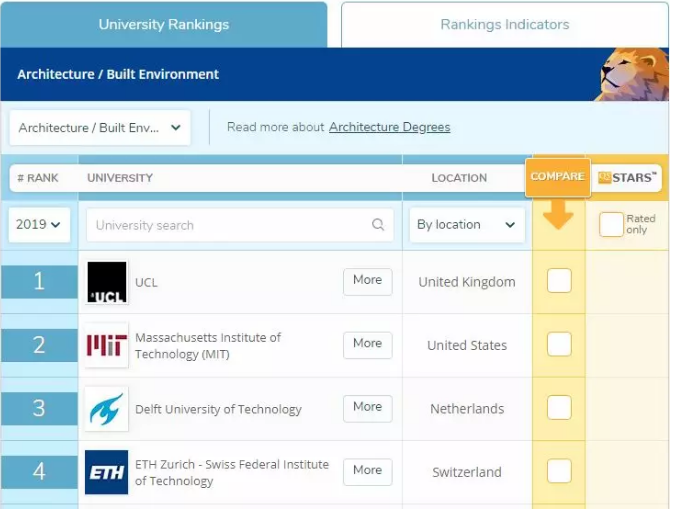Switch to Rankings Indicators tab
The image size is (673, 512).
(506, 24)
